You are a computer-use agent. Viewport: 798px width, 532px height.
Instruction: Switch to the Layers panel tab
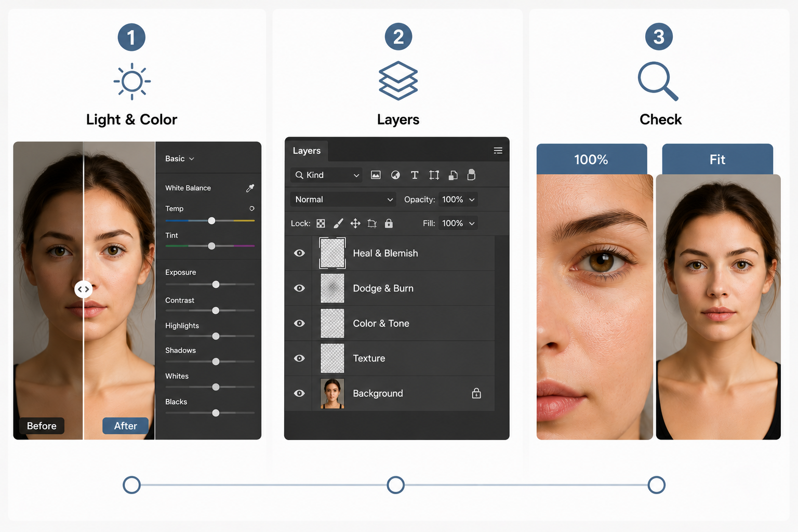[307, 151]
